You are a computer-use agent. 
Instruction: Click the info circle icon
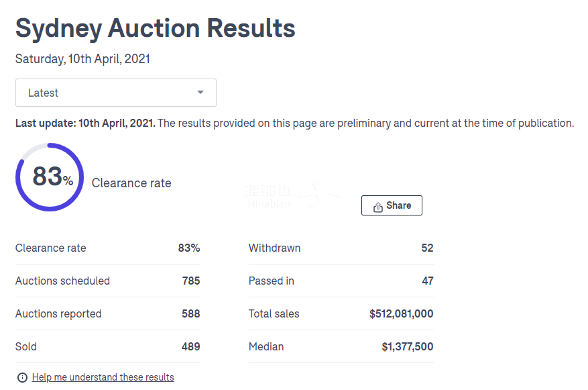(22, 377)
